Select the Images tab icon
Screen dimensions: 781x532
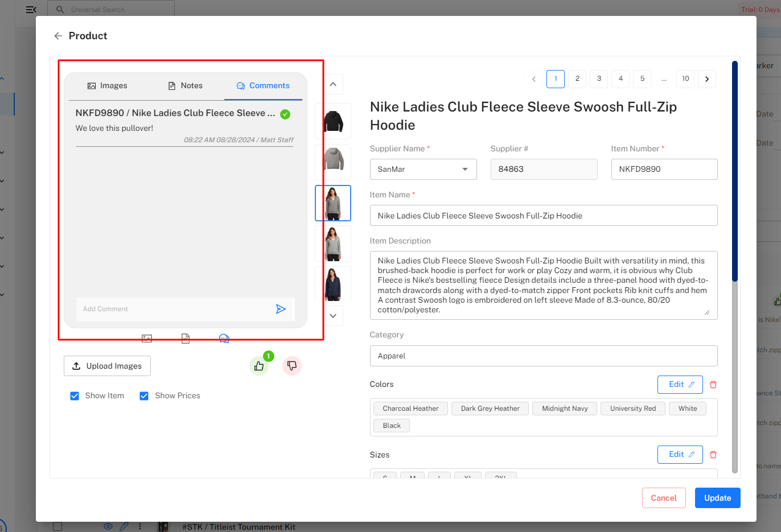(x=93, y=85)
